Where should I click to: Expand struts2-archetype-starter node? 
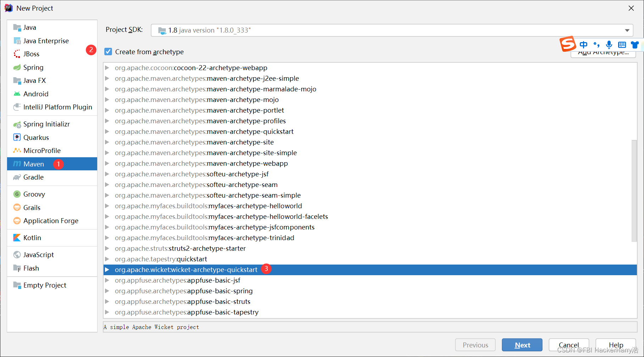click(107, 248)
